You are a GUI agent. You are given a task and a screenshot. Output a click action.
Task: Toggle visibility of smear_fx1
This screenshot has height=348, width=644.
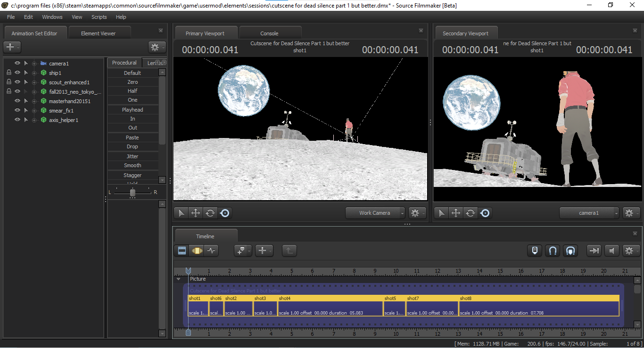click(x=17, y=111)
